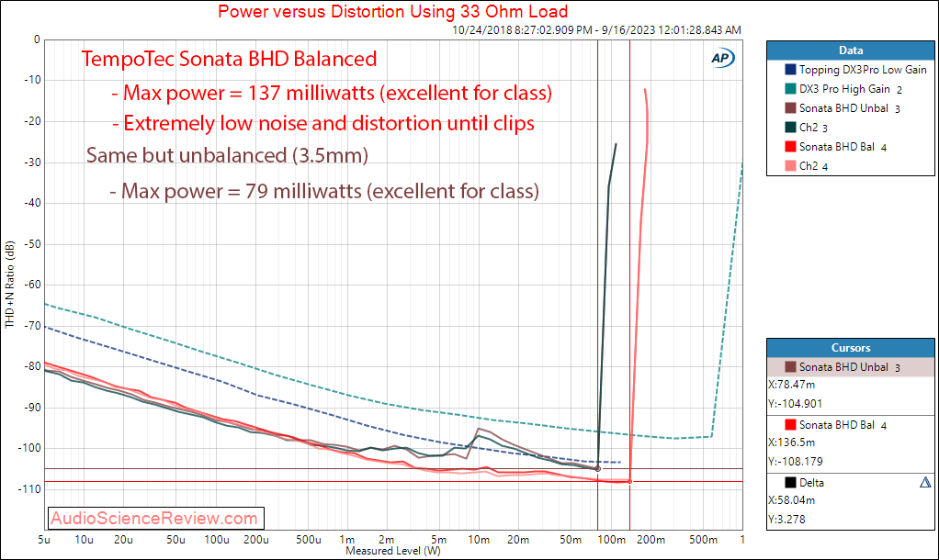Click the '500u' x-axis tick label
Screen dimensions: 939x560
click(309, 540)
